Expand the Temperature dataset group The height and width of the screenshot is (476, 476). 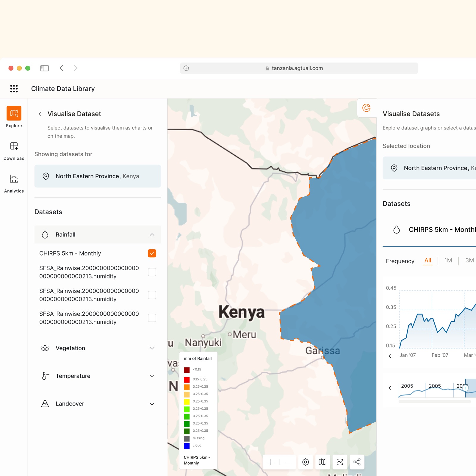152,376
